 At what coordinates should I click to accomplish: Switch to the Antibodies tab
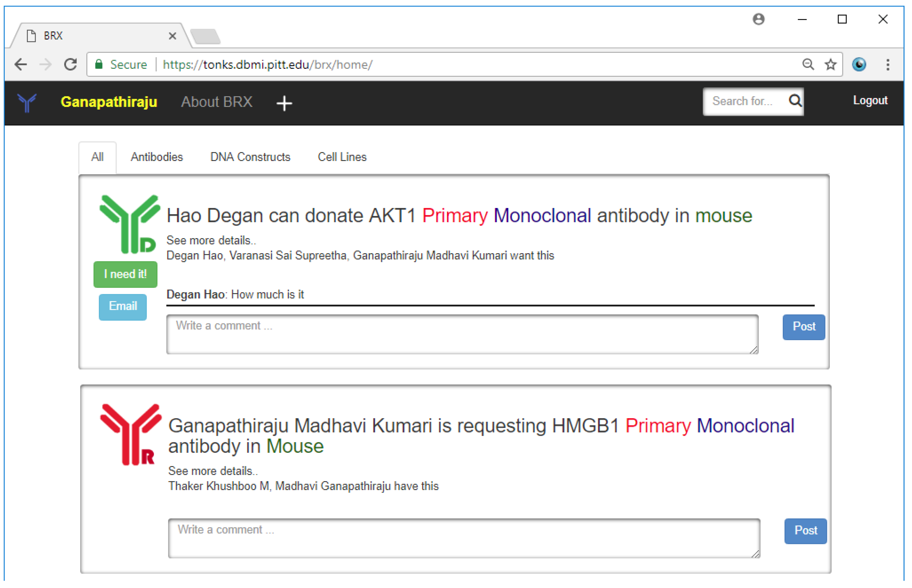(157, 157)
